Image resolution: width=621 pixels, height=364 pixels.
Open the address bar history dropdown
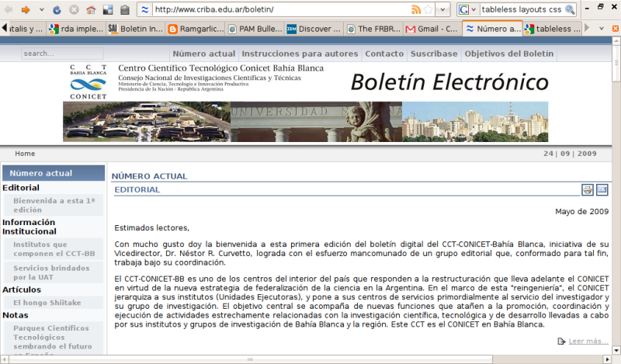point(442,9)
